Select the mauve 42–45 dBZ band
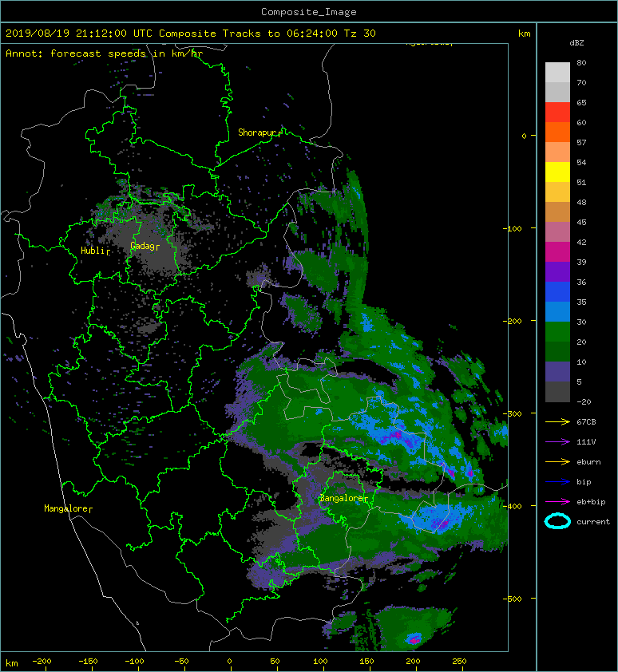 click(557, 231)
